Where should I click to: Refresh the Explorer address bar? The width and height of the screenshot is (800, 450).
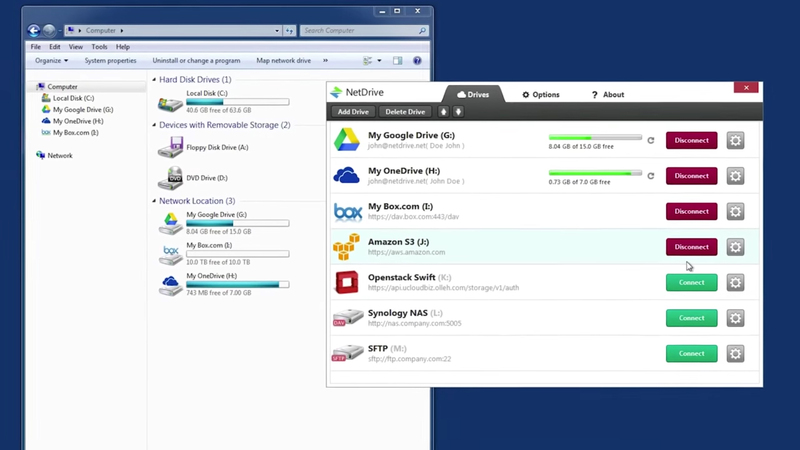click(289, 31)
